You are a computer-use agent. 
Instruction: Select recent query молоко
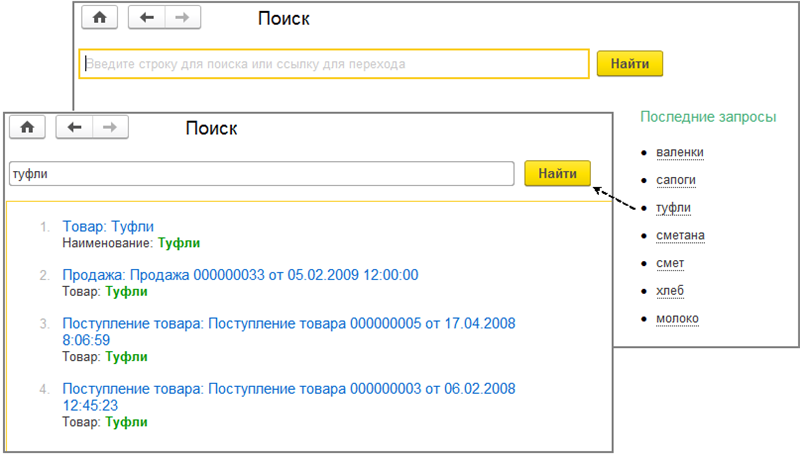click(x=677, y=318)
